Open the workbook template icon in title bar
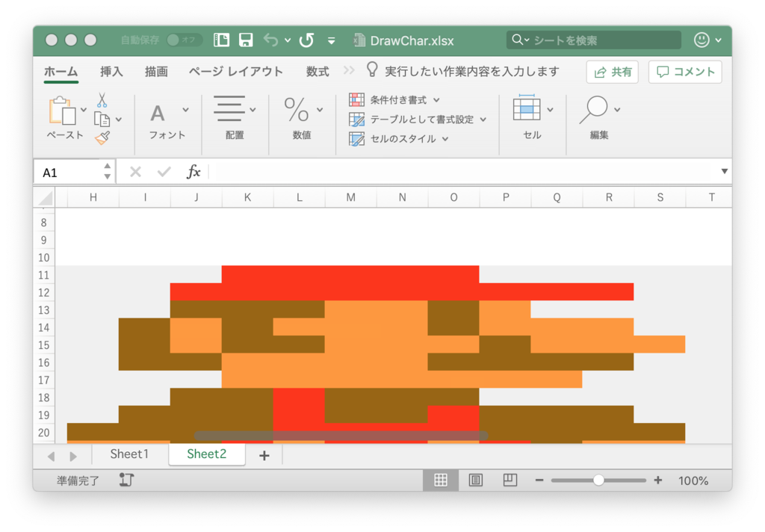This screenshot has width=765, height=532. [221, 40]
